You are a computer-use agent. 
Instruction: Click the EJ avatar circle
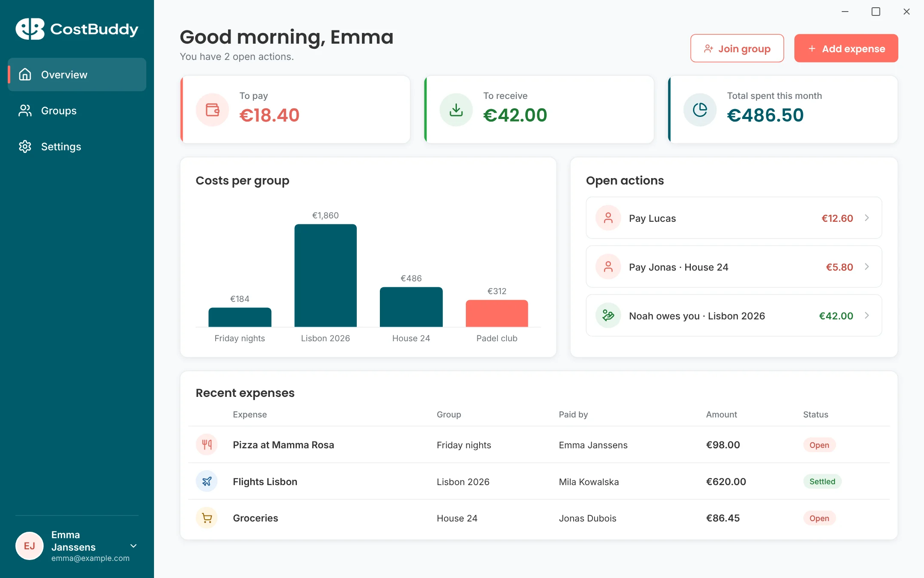pyautogui.click(x=30, y=546)
